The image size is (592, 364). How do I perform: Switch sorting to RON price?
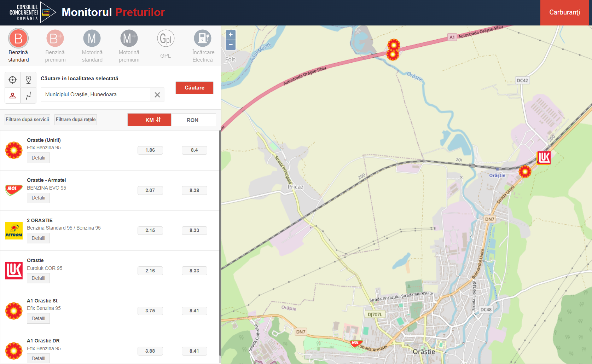(193, 120)
